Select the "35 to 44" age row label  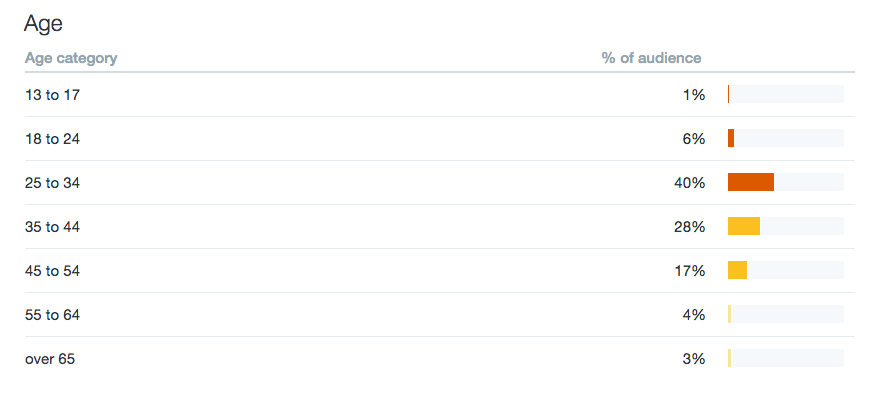52,227
